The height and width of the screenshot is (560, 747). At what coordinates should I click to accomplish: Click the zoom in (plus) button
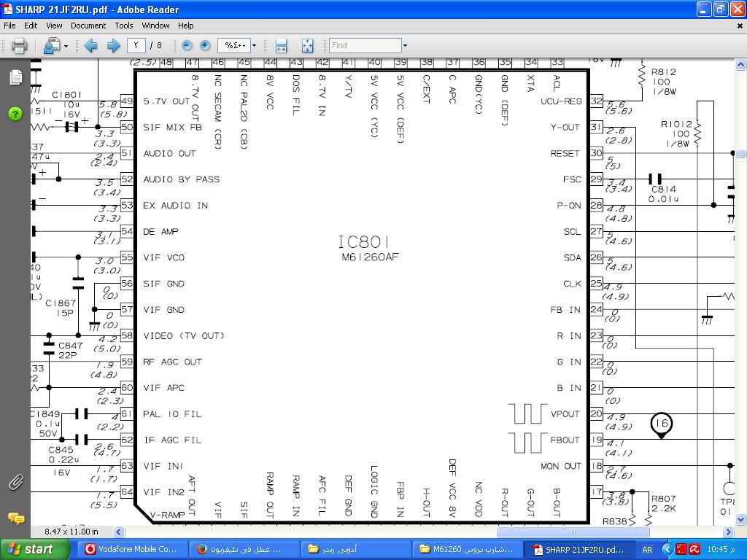[x=205, y=46]
